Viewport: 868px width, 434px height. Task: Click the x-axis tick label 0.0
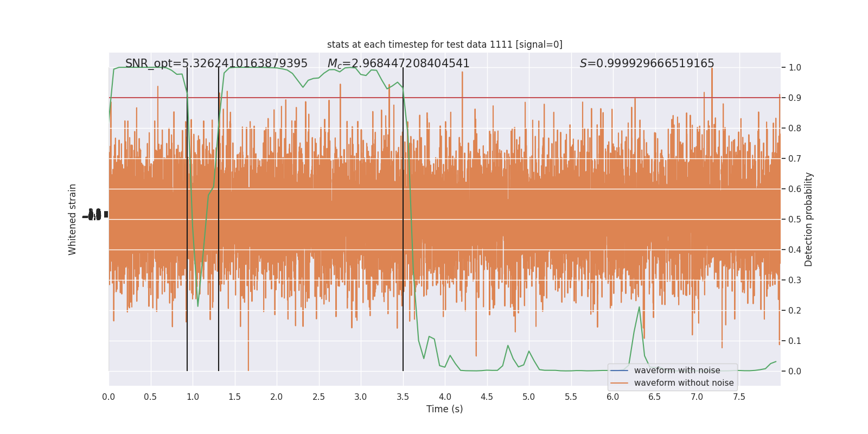click(108, 397)
